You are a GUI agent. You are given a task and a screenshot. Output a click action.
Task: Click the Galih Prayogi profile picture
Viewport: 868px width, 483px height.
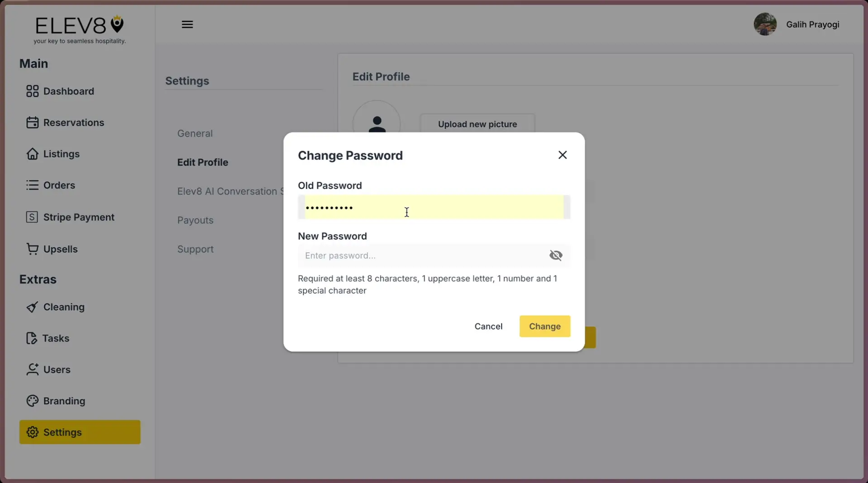point(765,24)
